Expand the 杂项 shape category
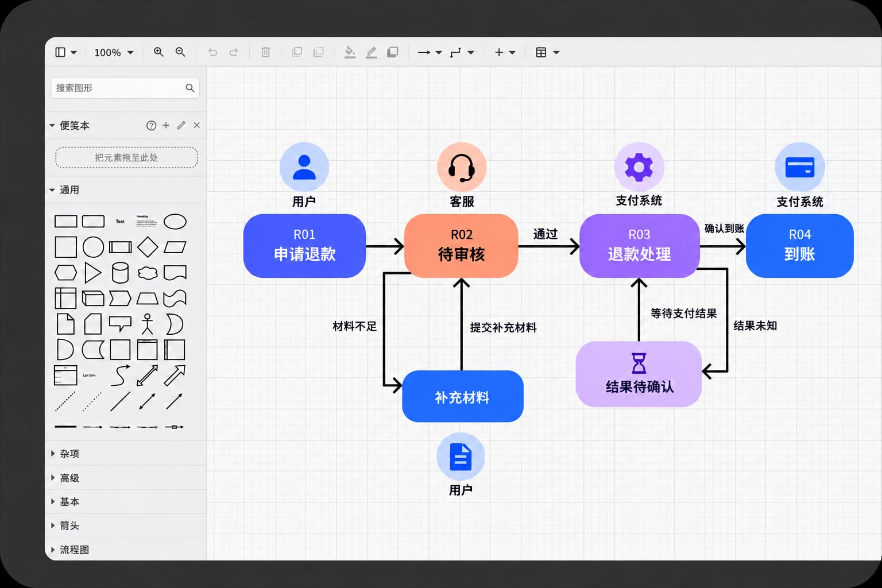 (125, 454)
